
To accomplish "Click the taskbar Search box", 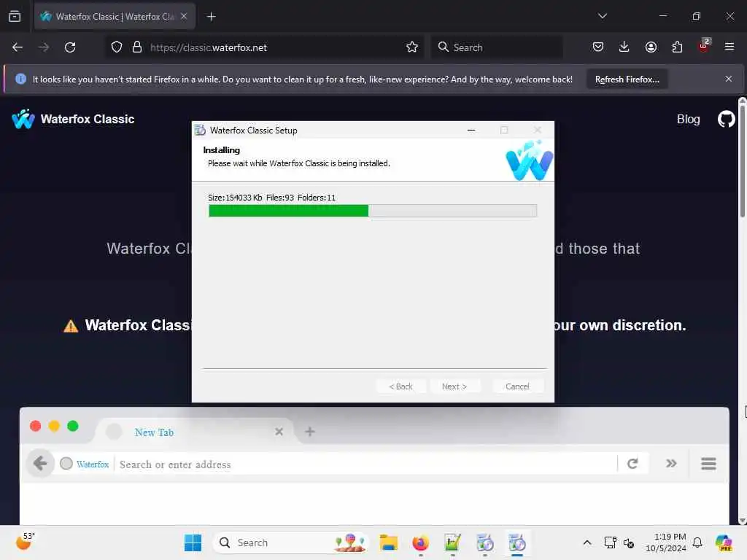I will 290,542.
